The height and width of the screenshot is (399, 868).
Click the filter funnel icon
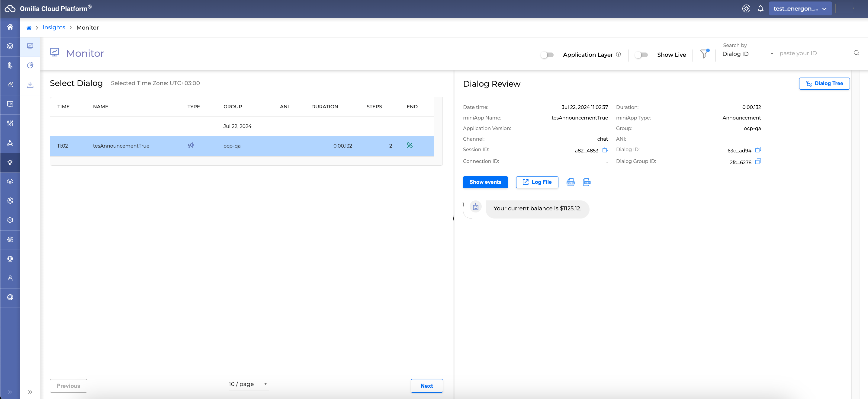[x=704, y=54]
